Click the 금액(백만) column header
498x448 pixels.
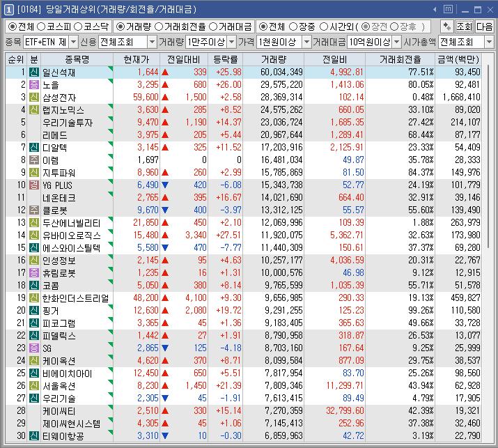click(458, 59)
